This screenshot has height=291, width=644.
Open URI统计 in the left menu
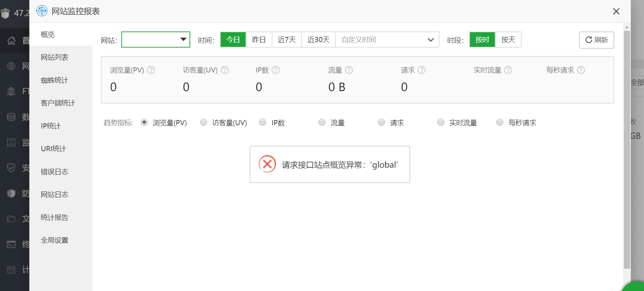coord(61,149)
